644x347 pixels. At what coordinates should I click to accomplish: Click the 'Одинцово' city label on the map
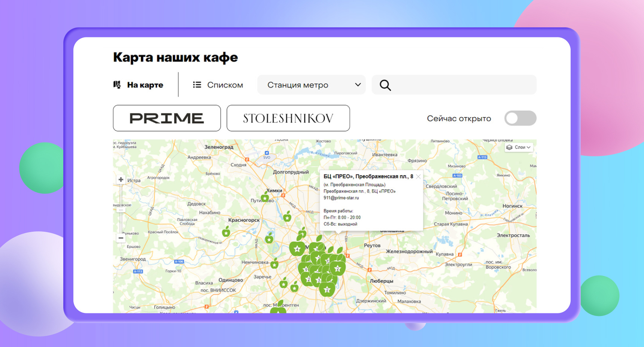231,280
